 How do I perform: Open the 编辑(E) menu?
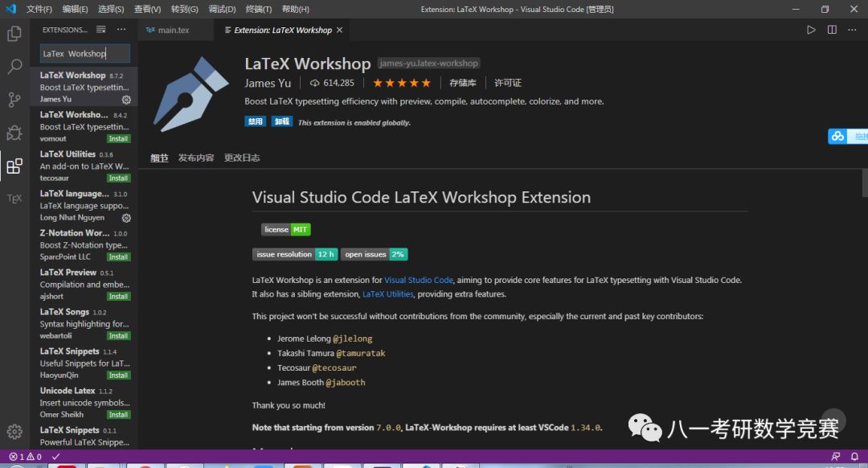pos(75,10)
